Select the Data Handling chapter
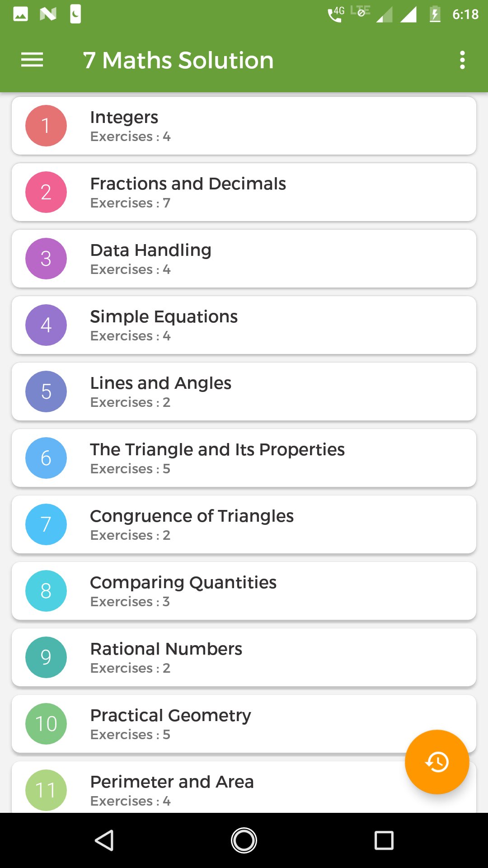This screenshot has height=868, width=488. click(x=244, y=259)
